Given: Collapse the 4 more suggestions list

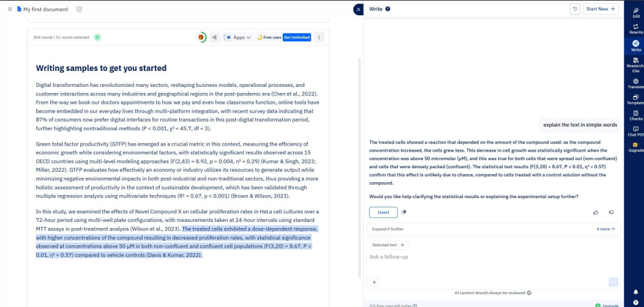Looking at the screenshot, I should point(606,229).
